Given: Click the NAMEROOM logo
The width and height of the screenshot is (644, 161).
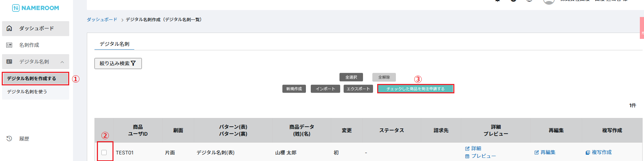Looking at the screenshot, I should tap(36, 8).
